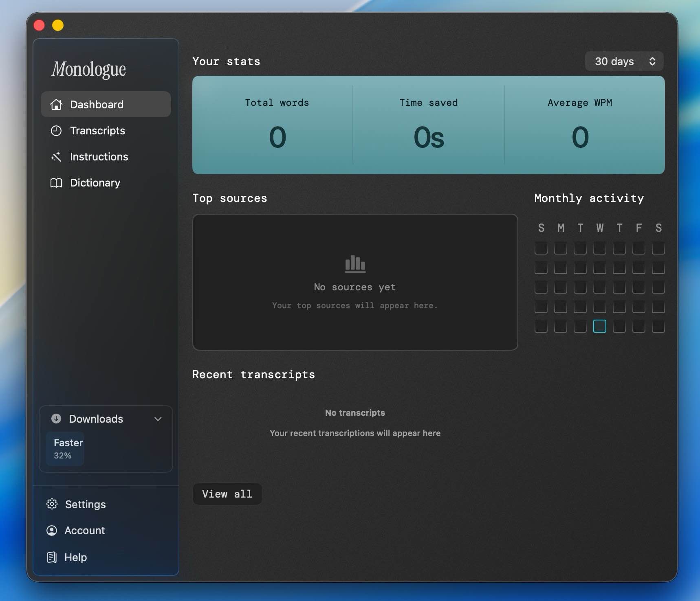Toggle the Friday cell in the top activity row
Screen dimensions: 700x601
point(638,248)
